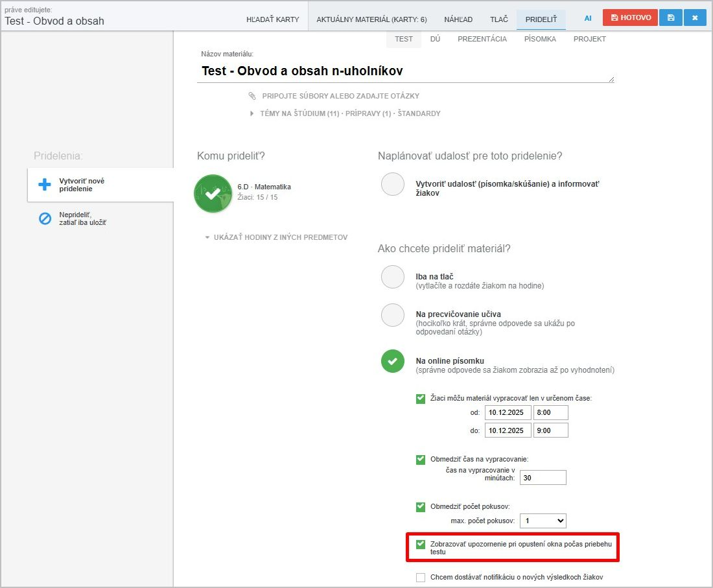
Task: Click the green 6.D Matematika class checkmark icon
Action: [213, 193]
